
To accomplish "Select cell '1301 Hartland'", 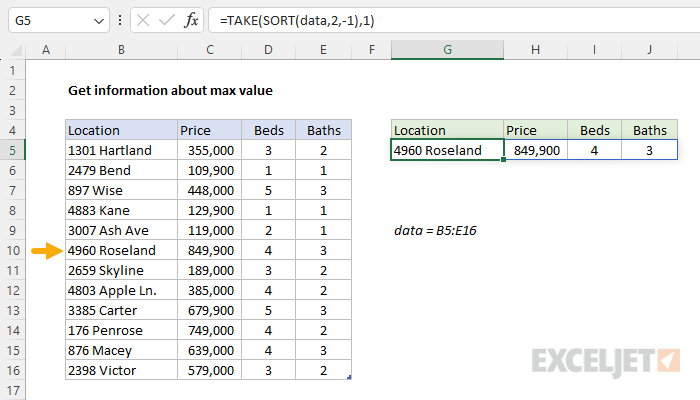I will click(121, 150).
